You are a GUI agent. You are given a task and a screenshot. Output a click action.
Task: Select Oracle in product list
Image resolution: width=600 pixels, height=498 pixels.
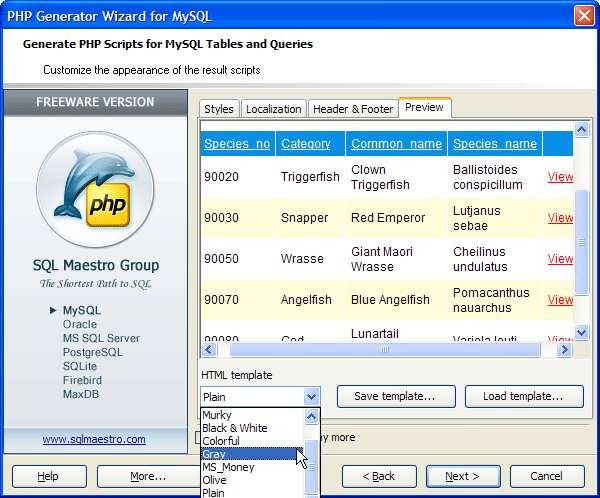(x=80, y=324)
